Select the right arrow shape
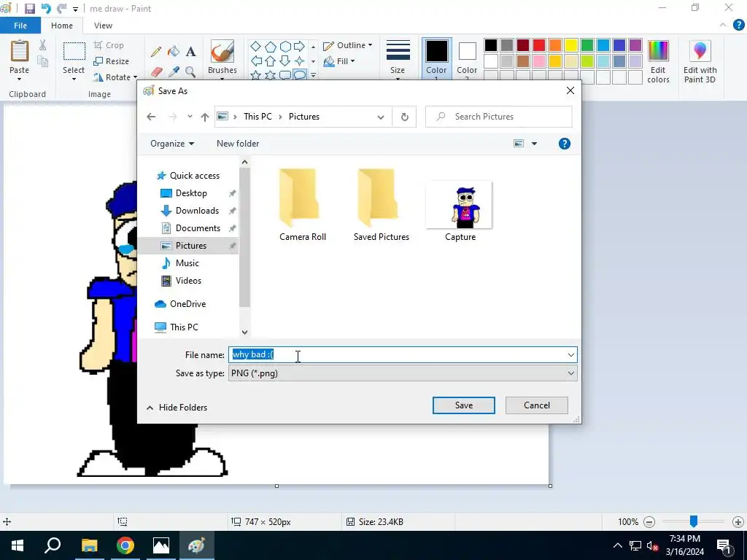Image resolution: width=747 pixels, height=560 pixels. pyautogui.click(x=299, y=46)
